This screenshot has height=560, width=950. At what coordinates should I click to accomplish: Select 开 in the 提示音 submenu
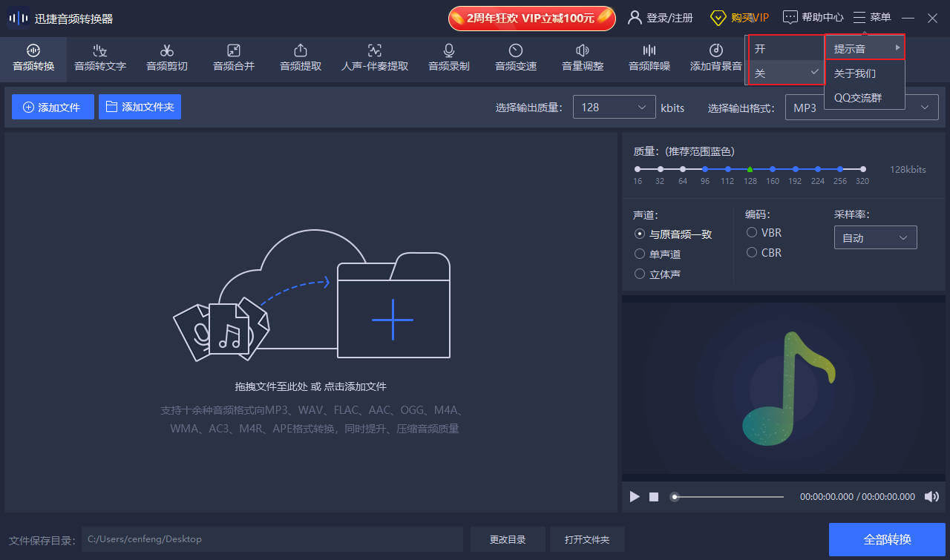(784, 49)
